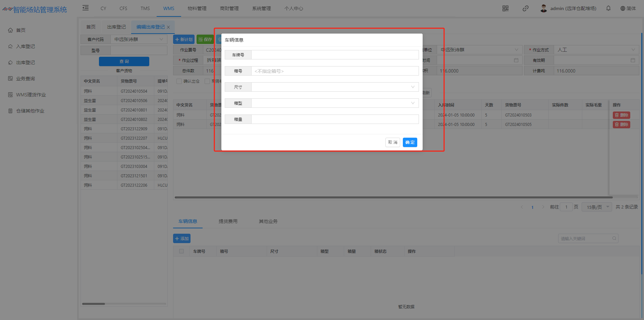The height and width of the screenshot is (320, 644).
Task: Click the 取消 button in dialog
Action: click(x=392, y=142)
